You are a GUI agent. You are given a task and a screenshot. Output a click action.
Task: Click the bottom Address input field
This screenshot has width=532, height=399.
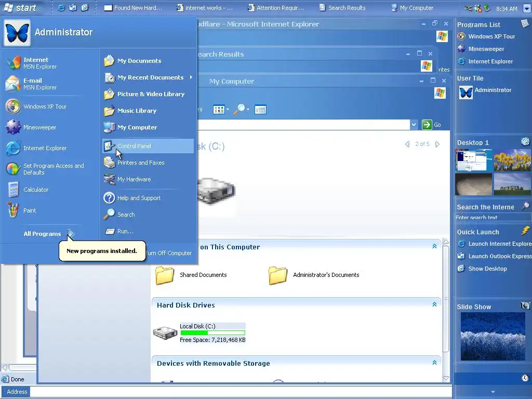[241, 392]
